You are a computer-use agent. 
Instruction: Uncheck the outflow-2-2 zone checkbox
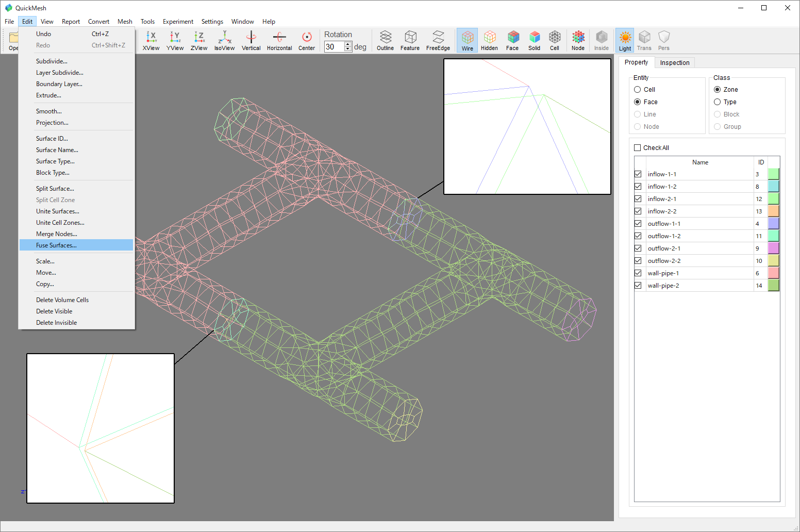click(x=638, y=260)
